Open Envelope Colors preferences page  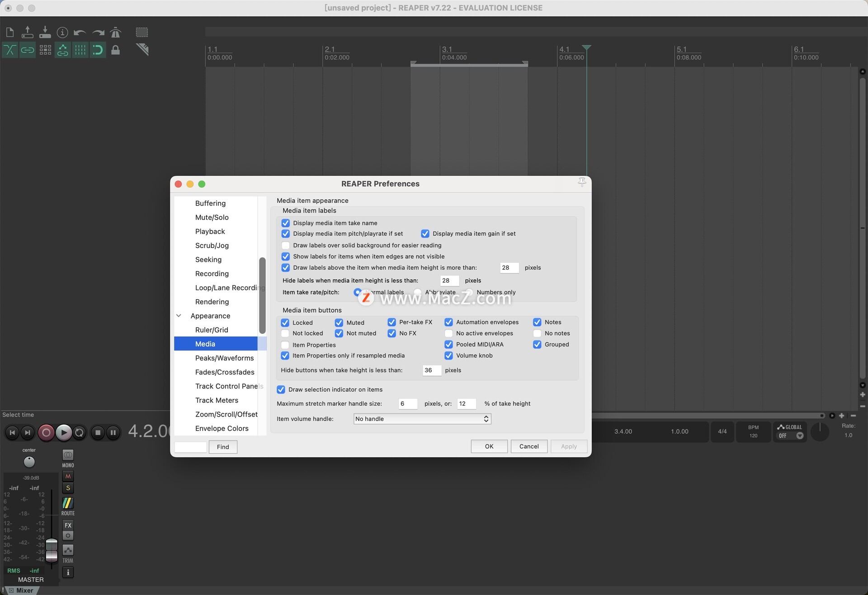click(222, 428)
